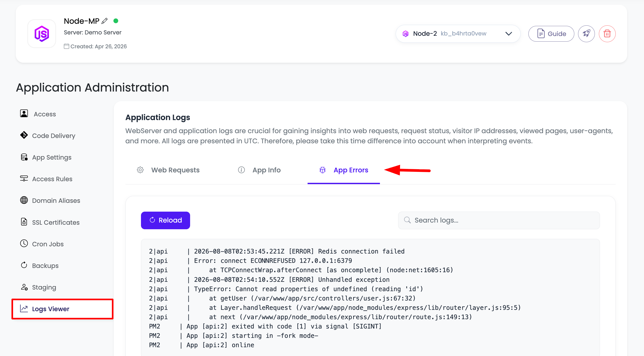Image resolution: width=644 pixels, height=356 pixels.
Task: Click the Access person icon
Action: (x=24, y=113)
